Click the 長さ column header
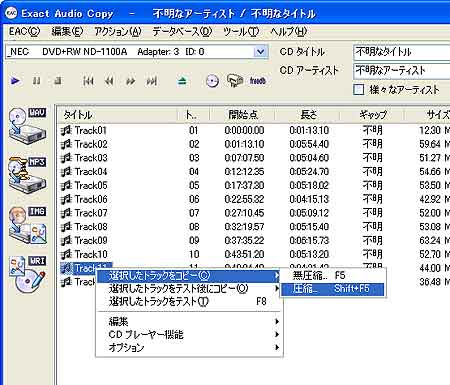Screen dimensions: 450x385 point(308,115)
